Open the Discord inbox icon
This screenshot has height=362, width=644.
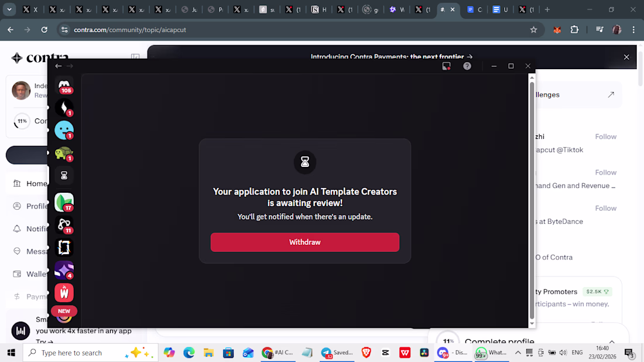(447, 66)
